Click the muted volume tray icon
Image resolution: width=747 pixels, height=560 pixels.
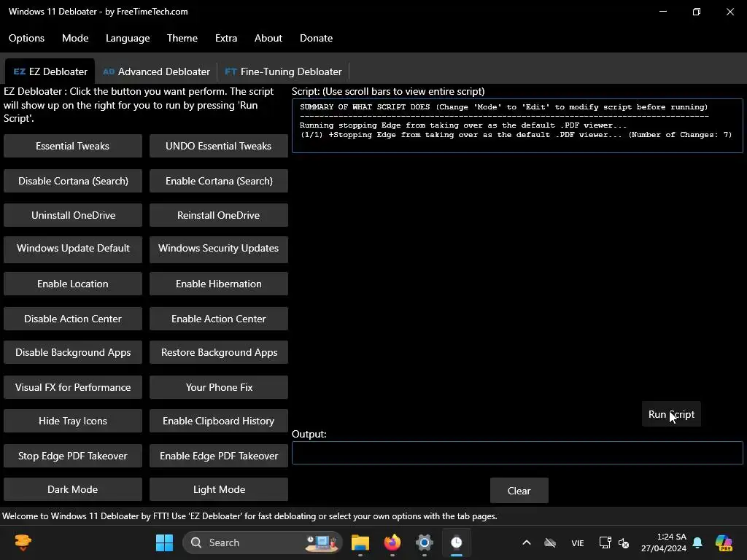click(x=623, y=542)
